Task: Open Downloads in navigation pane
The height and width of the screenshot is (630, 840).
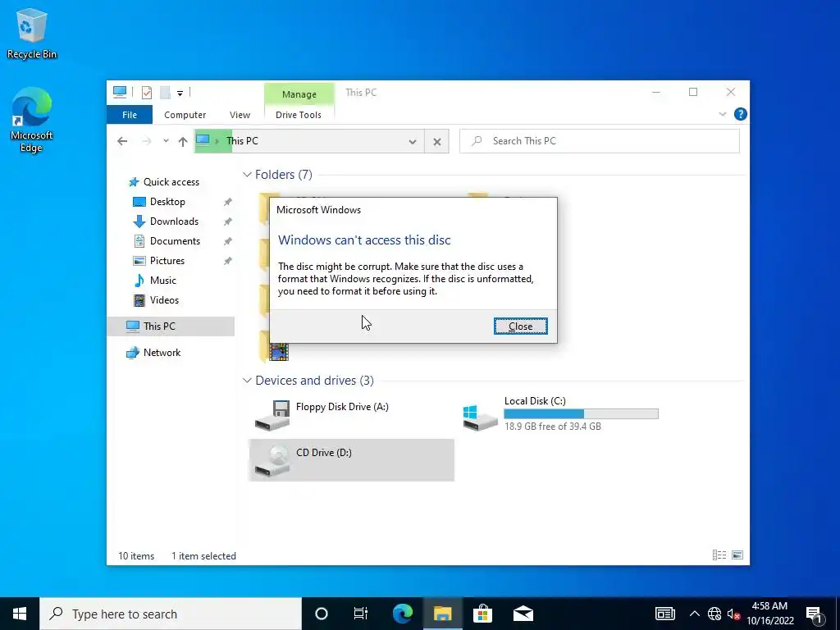Action: tap(174, 221)
